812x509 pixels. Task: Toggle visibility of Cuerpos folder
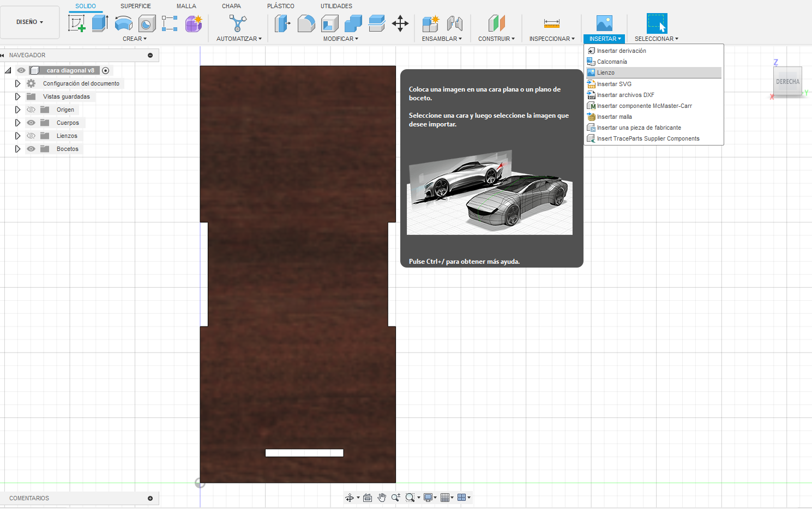tap(31, 123)
